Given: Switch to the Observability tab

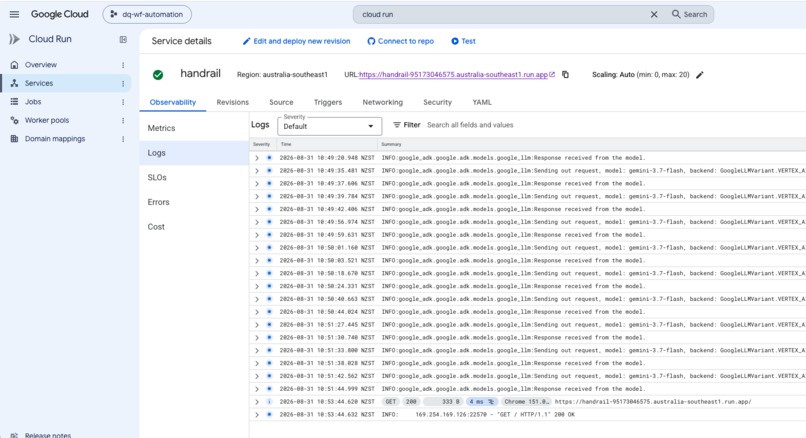Looking at the screenshot, I should point(173,102).
